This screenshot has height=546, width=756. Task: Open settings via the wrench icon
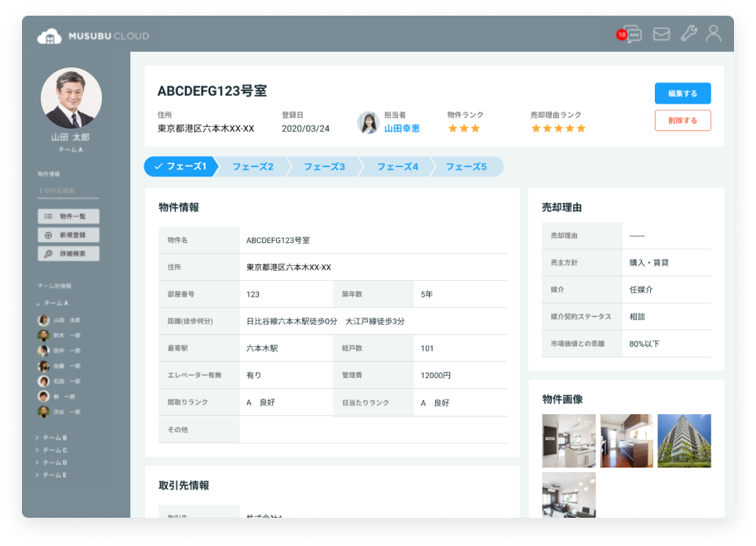pyautogui.click(x=688, y=34)
